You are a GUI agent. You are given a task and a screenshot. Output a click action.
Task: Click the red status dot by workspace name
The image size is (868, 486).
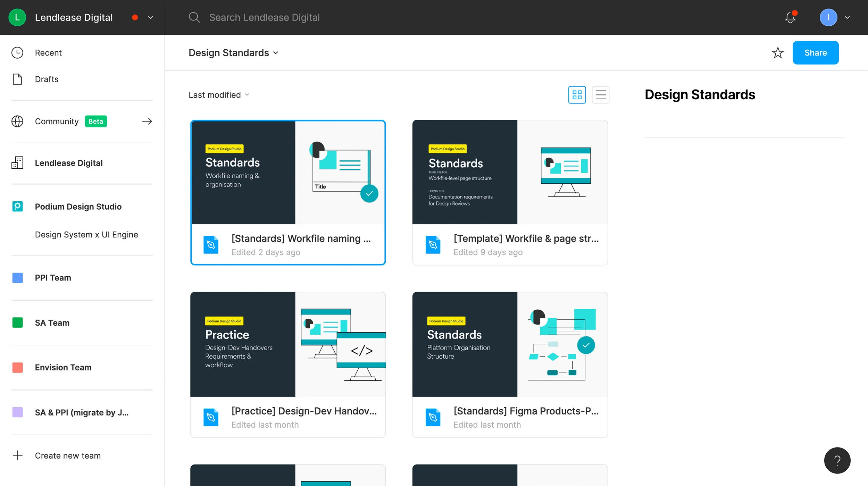pos(135,17)
